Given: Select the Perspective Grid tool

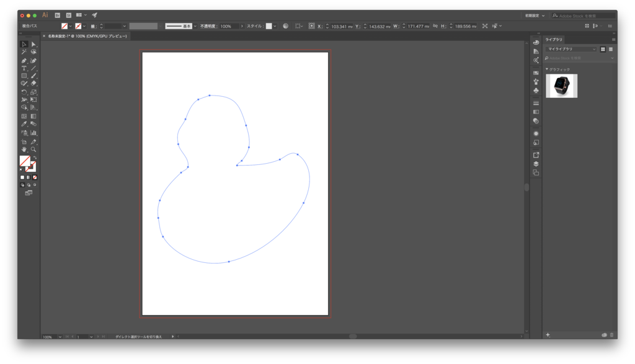Looking at the screenshot, I should coord(33,107).
